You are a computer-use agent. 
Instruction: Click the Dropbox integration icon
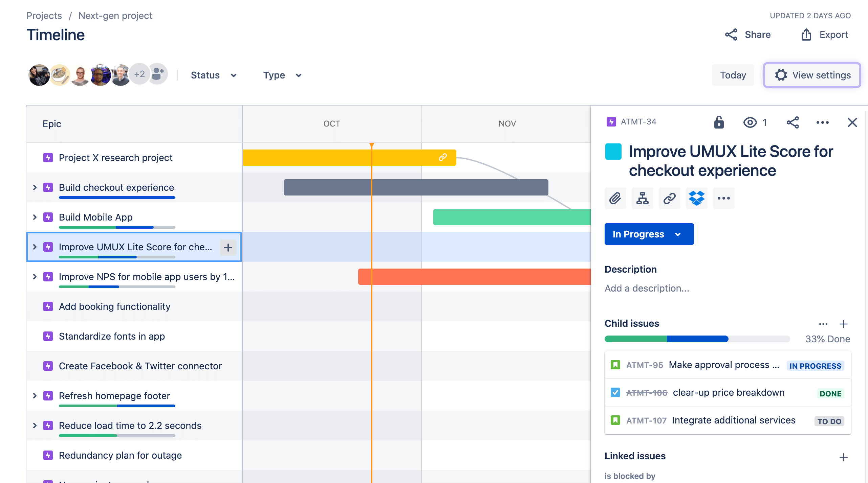tap(695, 198)
